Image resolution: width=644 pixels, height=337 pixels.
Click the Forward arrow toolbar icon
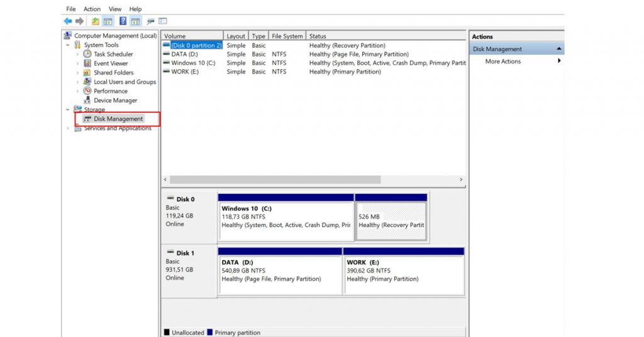click(x=80, y=21)
